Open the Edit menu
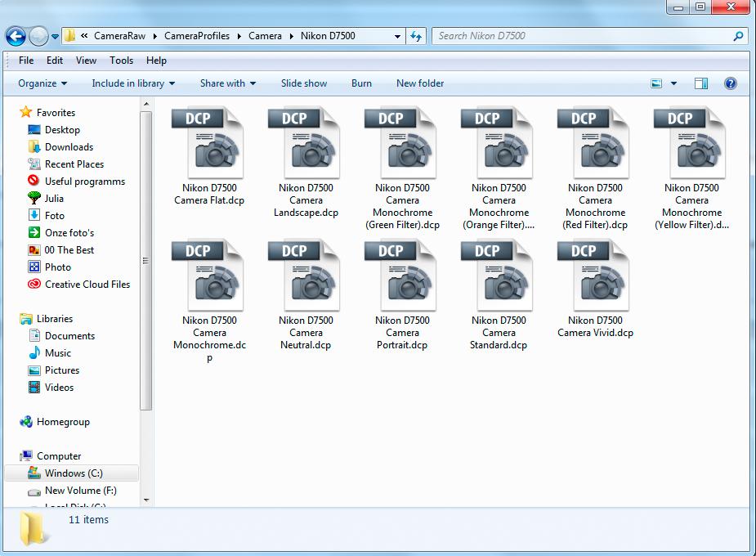Screen dimensions: 756x556 tap(55, 61)
